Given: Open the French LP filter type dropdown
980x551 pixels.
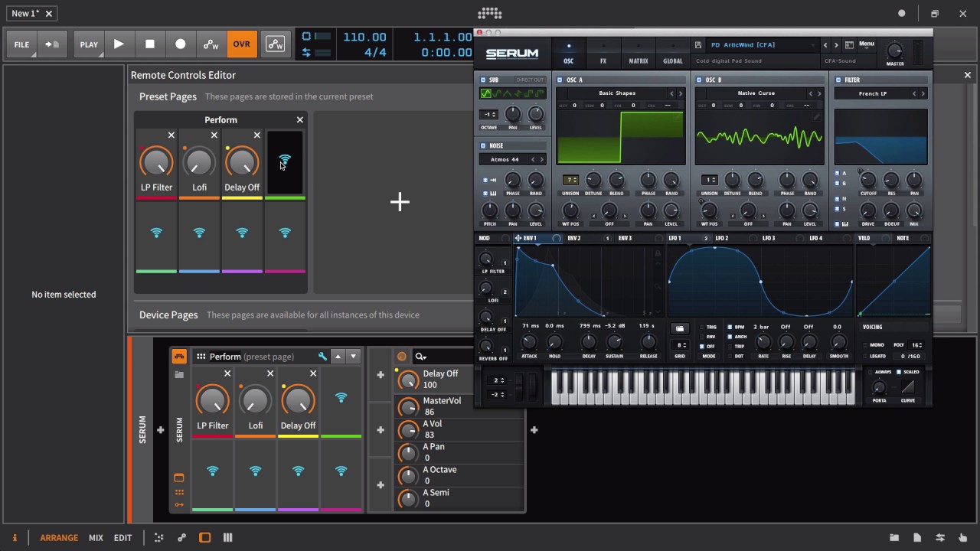Looking at the screenshot, I should point(873,93).
